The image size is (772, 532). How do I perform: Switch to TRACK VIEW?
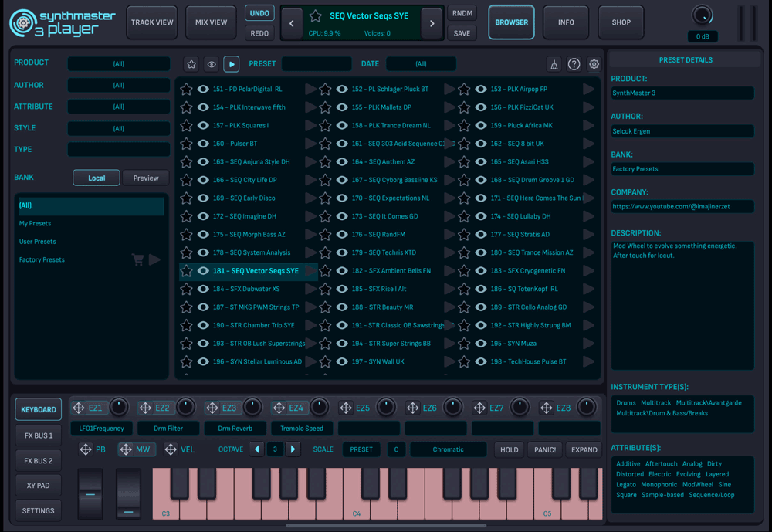[x=152, y=22]
